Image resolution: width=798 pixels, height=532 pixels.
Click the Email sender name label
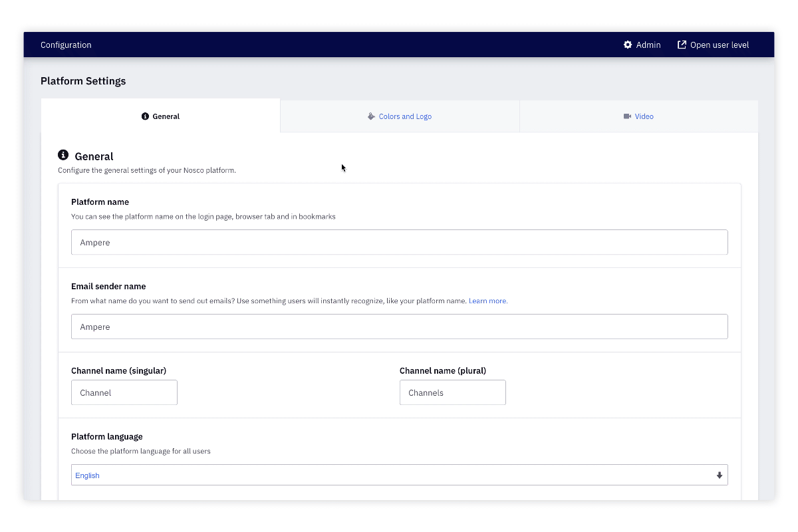tap(108, 286)
